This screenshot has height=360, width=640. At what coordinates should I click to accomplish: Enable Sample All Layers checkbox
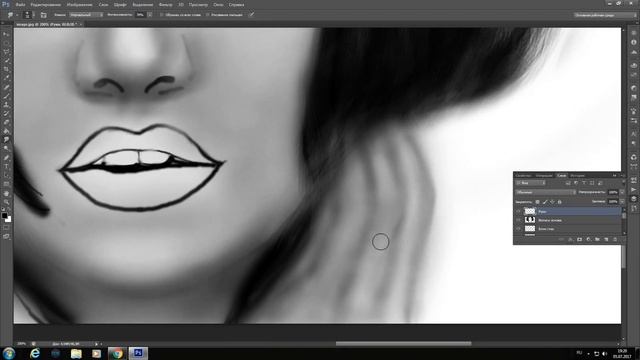tap(162, 15)
